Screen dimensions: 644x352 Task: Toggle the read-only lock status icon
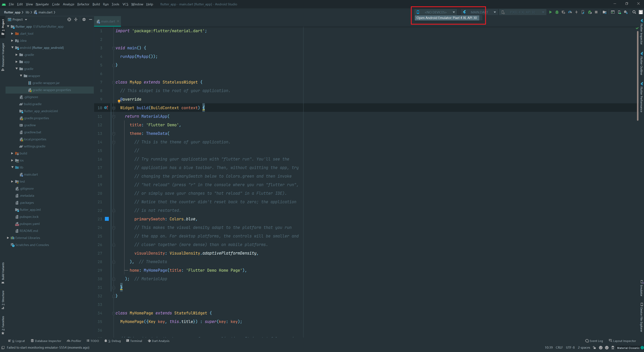(x=595, y=348)
